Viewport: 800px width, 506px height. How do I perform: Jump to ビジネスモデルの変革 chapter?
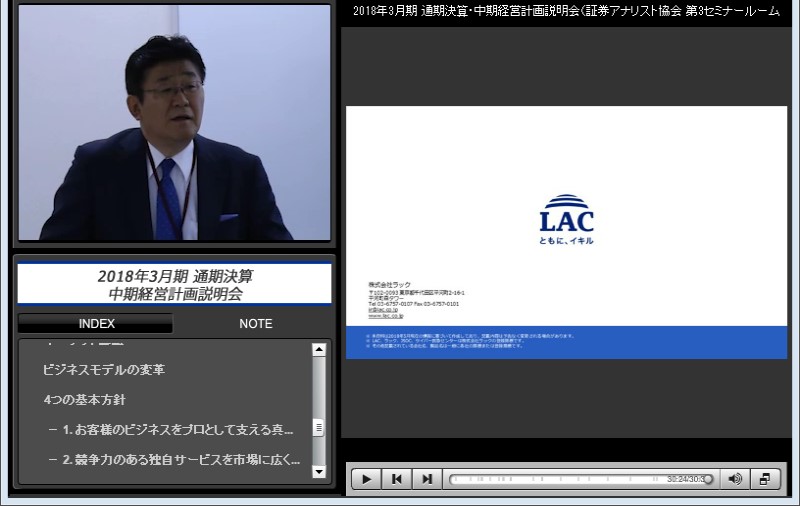pos(104,370)
